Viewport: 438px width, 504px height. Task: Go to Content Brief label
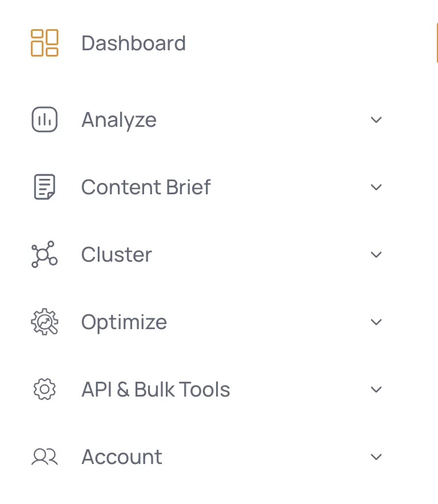(146, 187)
